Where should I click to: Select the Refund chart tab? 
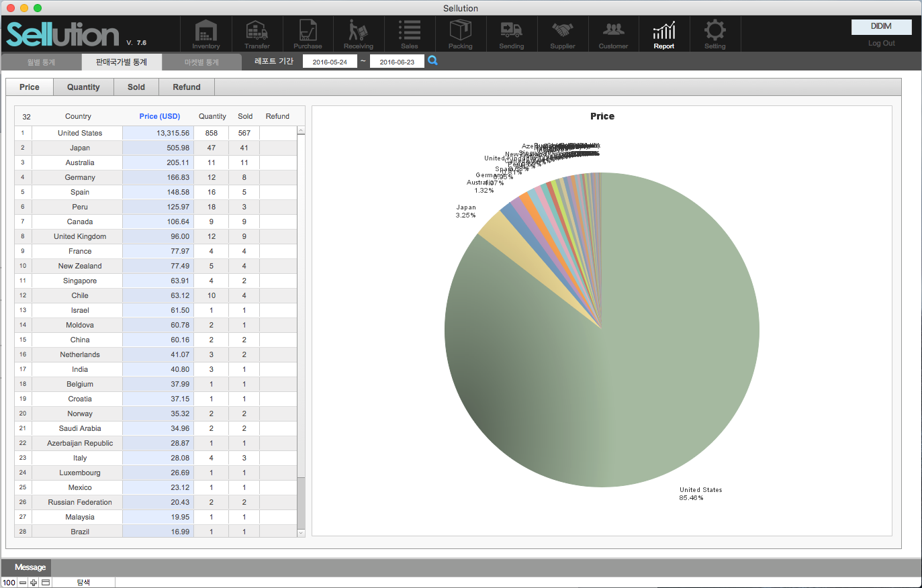pyautogui.click(x=187, y=87)
